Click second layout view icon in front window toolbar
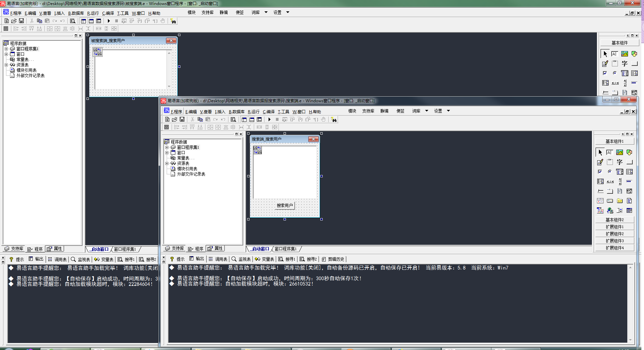 click(x=252, y=120)
